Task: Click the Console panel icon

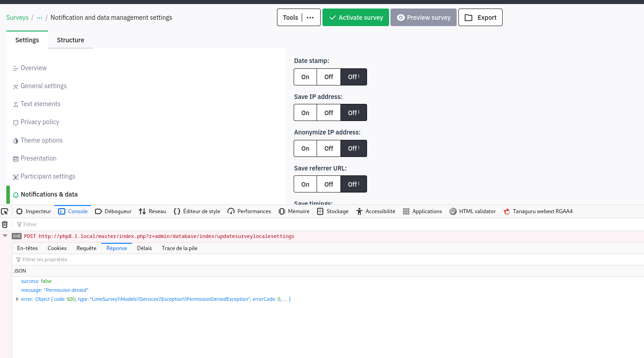Action: click(62, 211)
